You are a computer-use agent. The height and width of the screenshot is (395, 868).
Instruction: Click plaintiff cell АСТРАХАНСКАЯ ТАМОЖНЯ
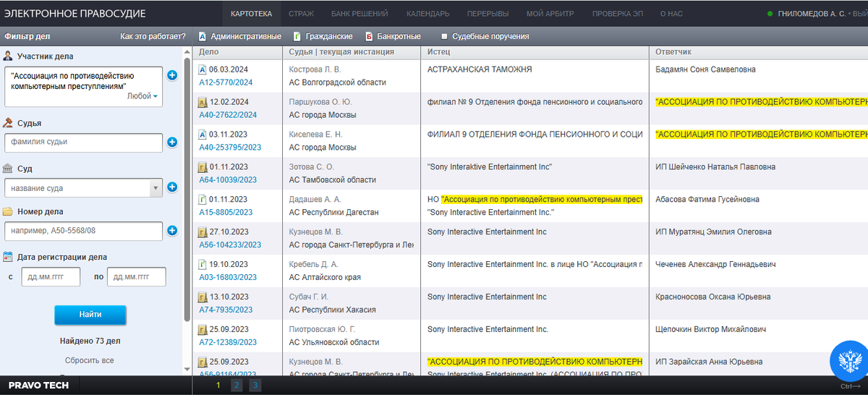coord(480,69)
